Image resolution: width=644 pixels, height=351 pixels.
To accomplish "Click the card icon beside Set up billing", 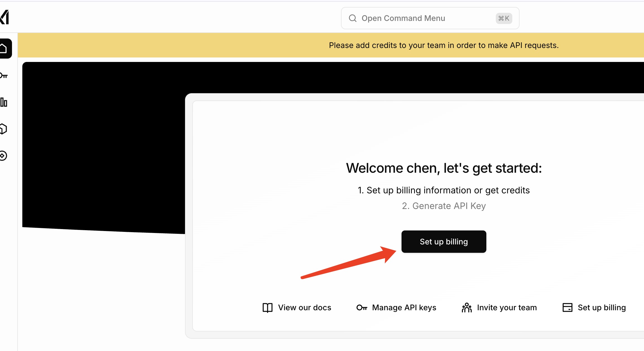I will point(568,307).
